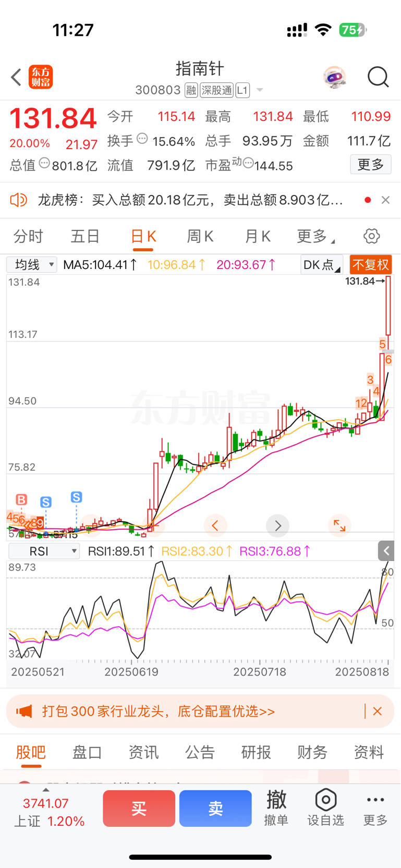
Task: Switch to 分时 chart tab
Action: coord(28,236)
